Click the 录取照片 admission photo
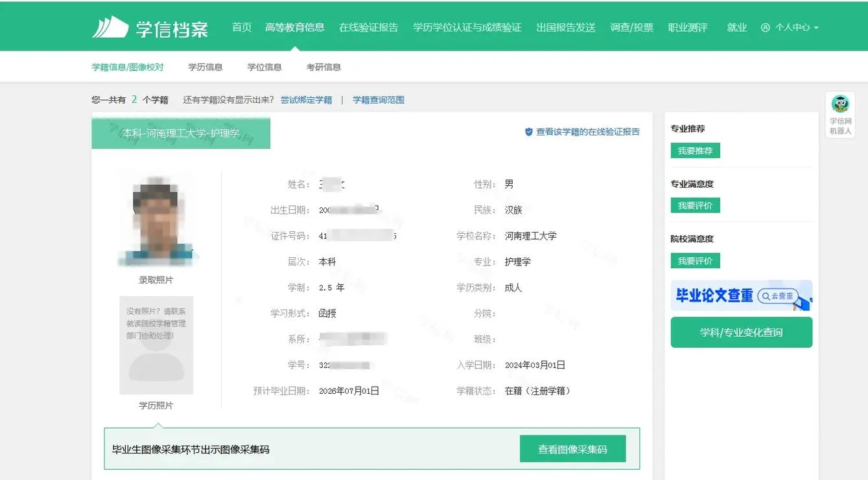 point(156,220)
